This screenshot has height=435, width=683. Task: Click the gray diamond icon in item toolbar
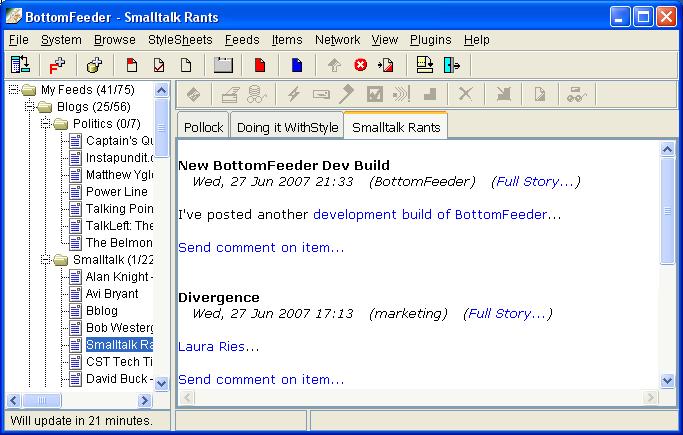[x=194, y=94]
